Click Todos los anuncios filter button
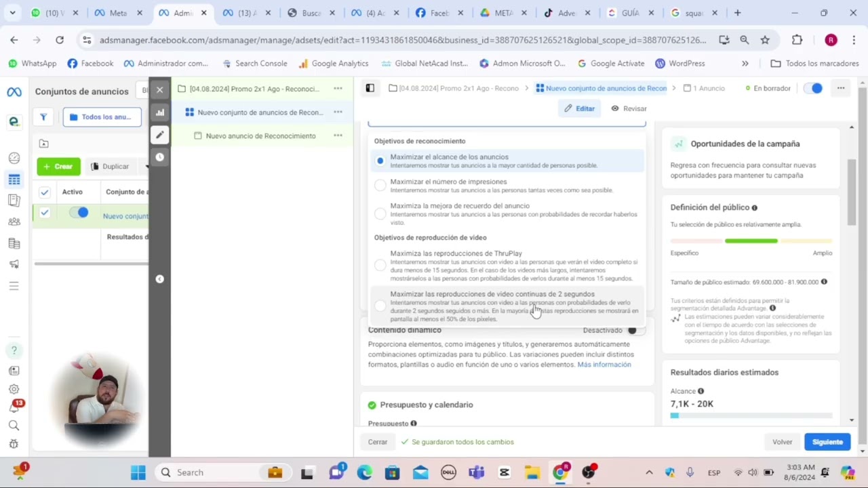The height and width of the screenshot is (488, 868). tap(102, 117)
